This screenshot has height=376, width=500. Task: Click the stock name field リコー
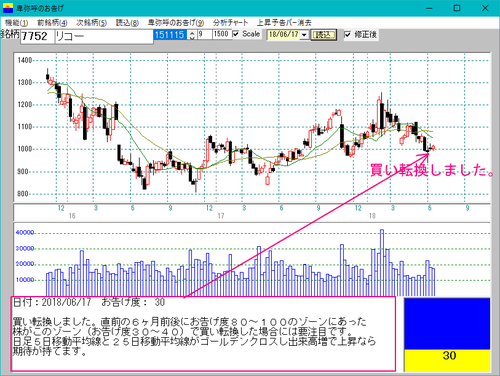pyautogui.click(x=104, y=36)
